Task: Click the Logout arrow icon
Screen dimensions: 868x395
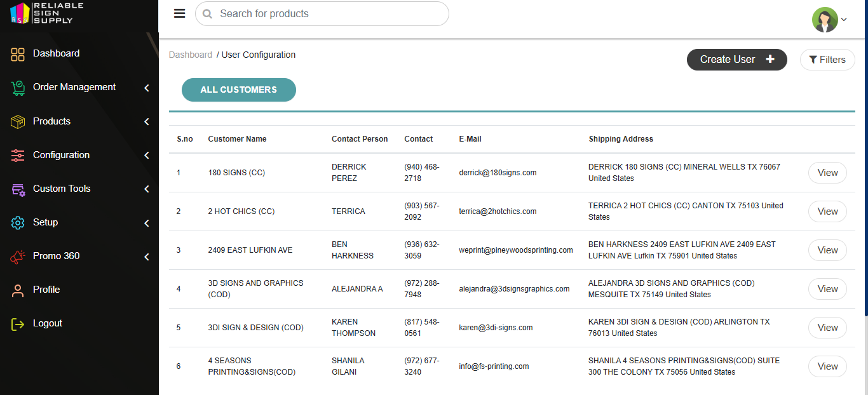Action: [18, 324]
